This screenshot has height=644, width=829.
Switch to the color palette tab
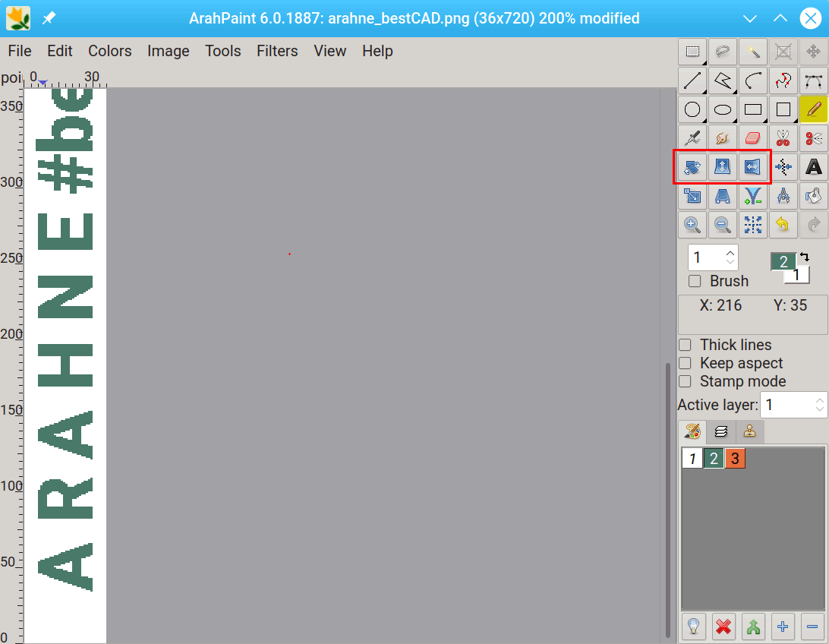tap(692, 431)
